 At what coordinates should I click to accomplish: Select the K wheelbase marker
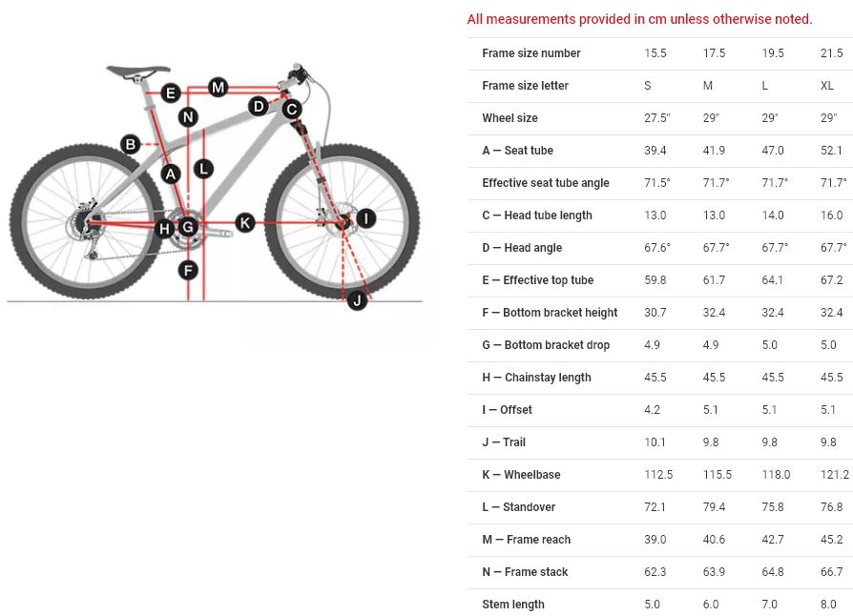(245, 223)
